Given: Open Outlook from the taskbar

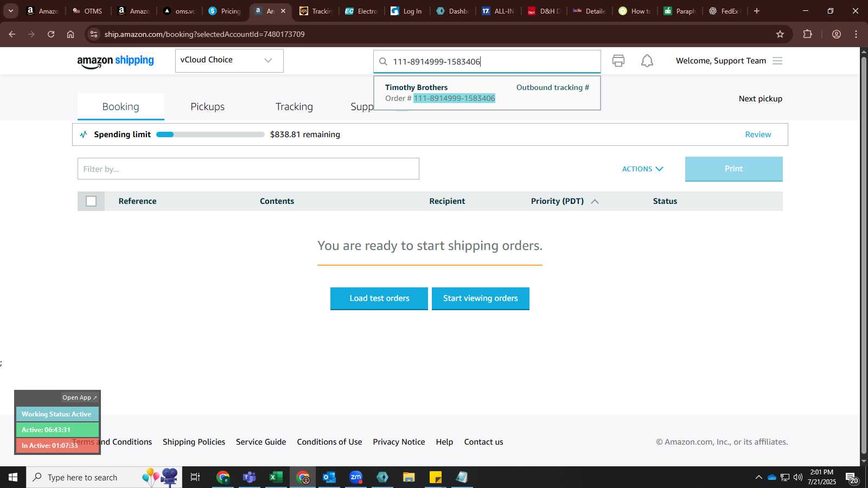Looking at the screenshot, I should [x=329, y=477].
